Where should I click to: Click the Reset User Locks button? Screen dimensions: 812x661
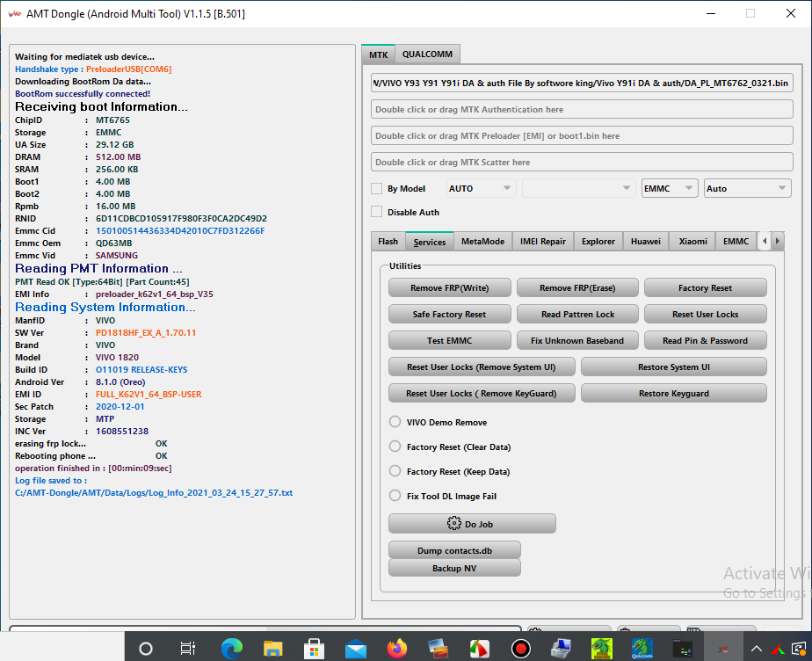[706, 314]
